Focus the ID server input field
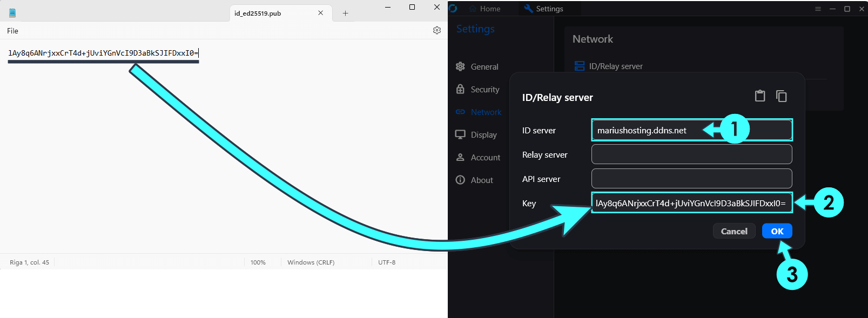 (x=692, y=130)
